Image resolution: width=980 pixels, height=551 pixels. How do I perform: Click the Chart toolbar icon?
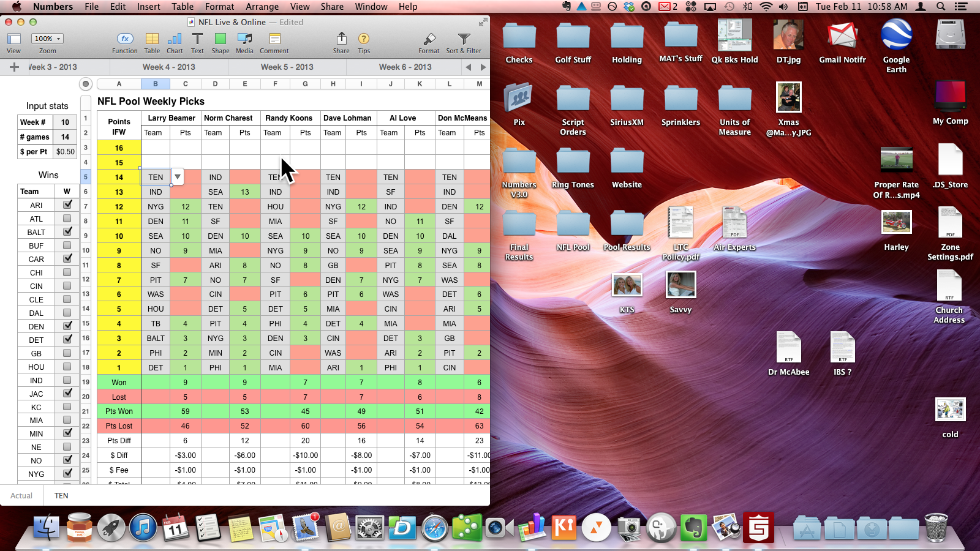(175, 39)
